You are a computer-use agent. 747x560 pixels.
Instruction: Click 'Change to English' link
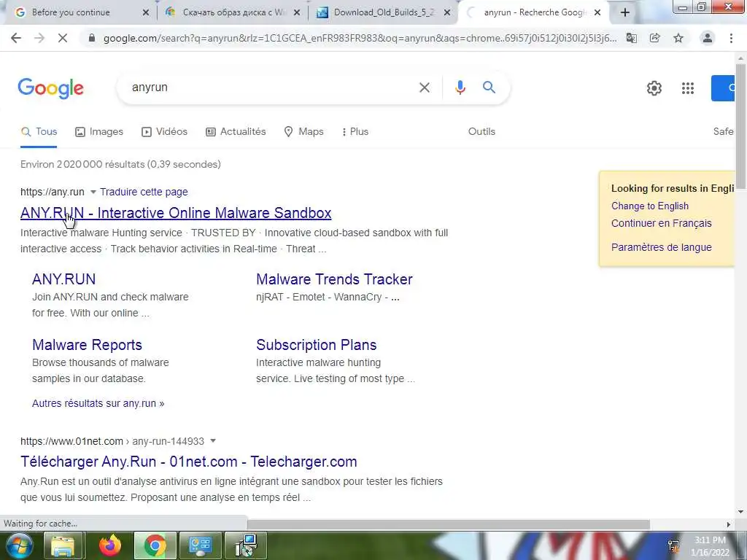pos(650,206)
